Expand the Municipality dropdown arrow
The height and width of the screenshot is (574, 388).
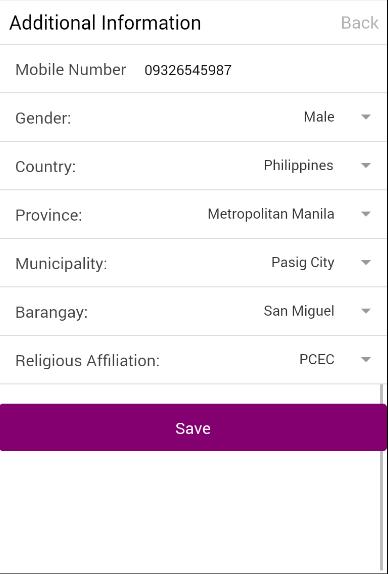[366, 262]
